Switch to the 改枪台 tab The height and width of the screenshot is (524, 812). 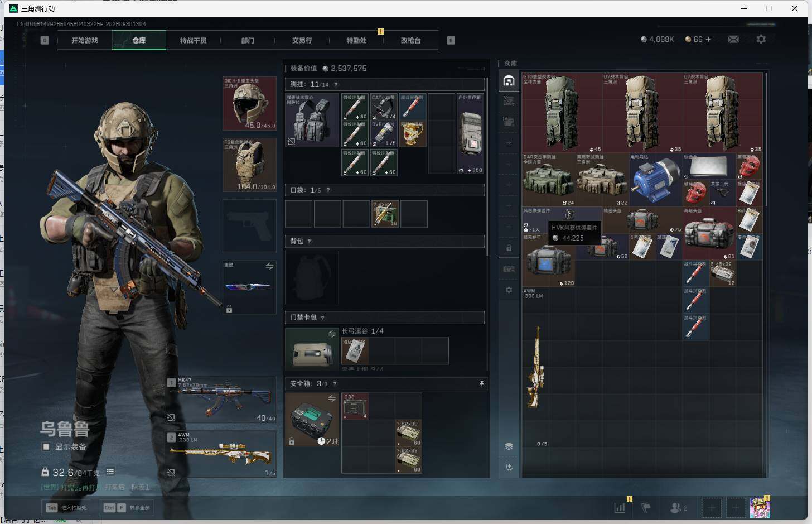click(x=411, y=40)
